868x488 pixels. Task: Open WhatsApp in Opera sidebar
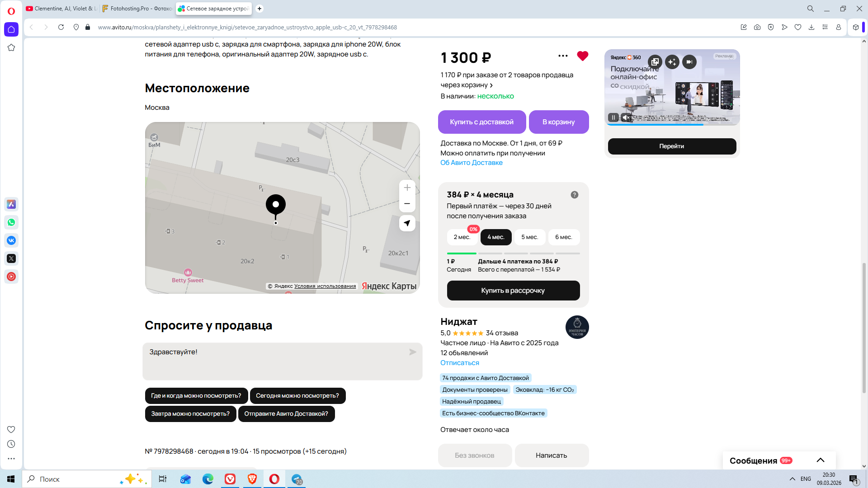[11, 222]
